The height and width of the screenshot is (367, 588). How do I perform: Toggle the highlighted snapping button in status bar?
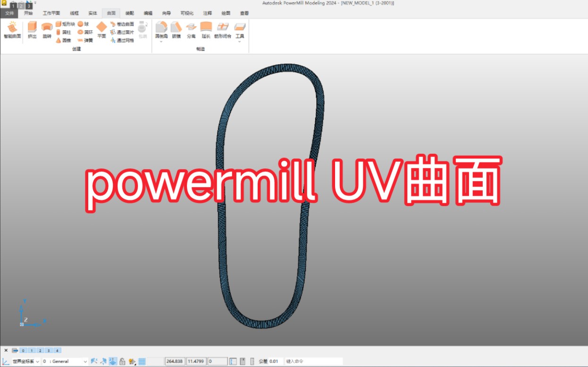tap(113, 361)
